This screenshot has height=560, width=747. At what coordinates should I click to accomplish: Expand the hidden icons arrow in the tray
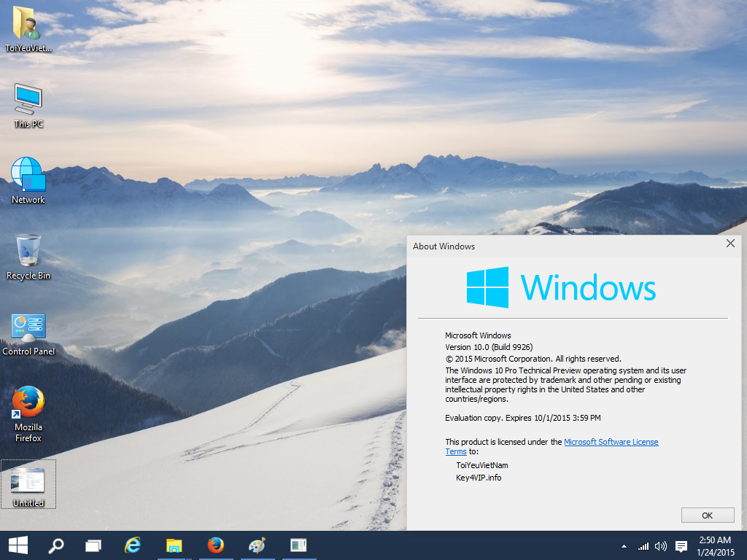(623, 545)
